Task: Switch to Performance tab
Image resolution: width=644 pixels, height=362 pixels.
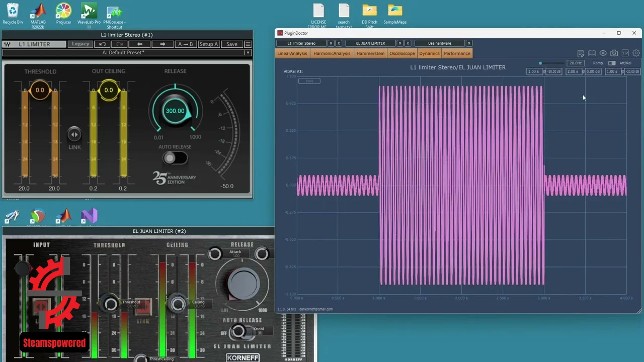Action: [457, 53]
